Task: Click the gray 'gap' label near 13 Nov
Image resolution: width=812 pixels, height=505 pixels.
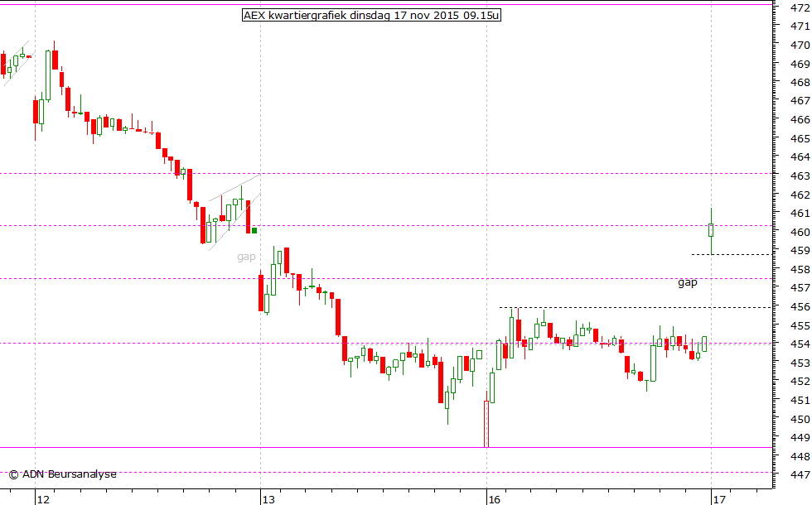Action: tap(247, 257)
